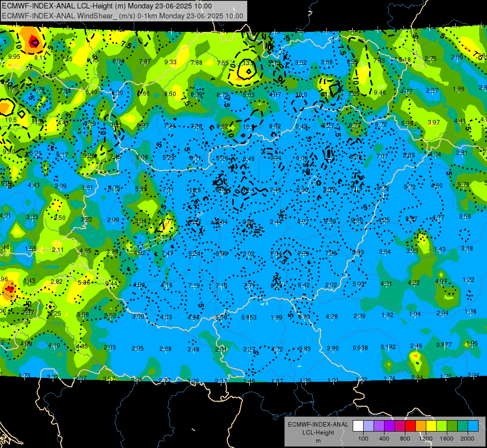Click the grid value 3.66
This screenshot has height=448, width=487.
pyautogui.click(x=327, y=62)
